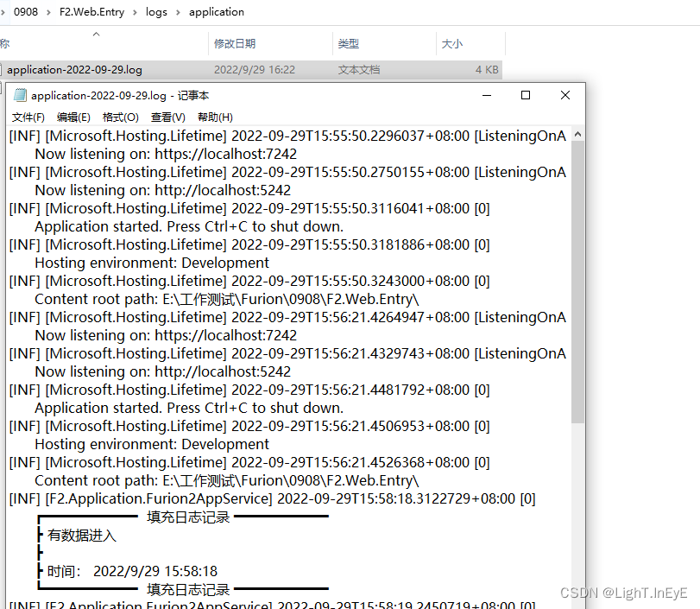The height and width of the screenshot is (609, 700).
Task: Expand the chevron after the 0908 breadcrumb
Action: (x=48, y=12)
